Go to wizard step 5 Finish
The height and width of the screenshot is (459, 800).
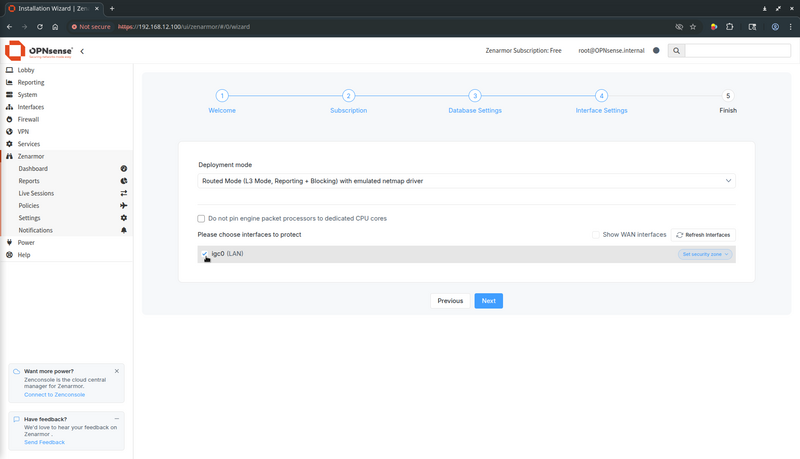(x=728, y=96)
